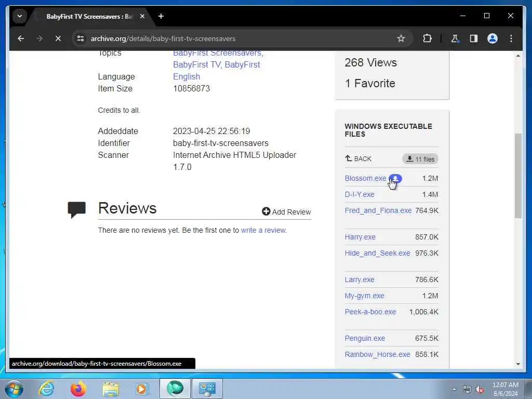Open the site information icon in address bar

tap(81, 38)
